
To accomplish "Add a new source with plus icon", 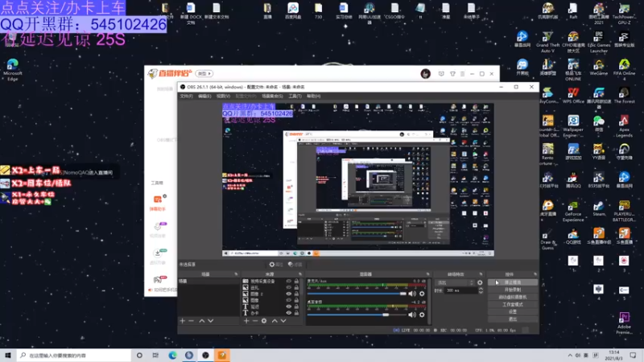I will click(246, 321).
